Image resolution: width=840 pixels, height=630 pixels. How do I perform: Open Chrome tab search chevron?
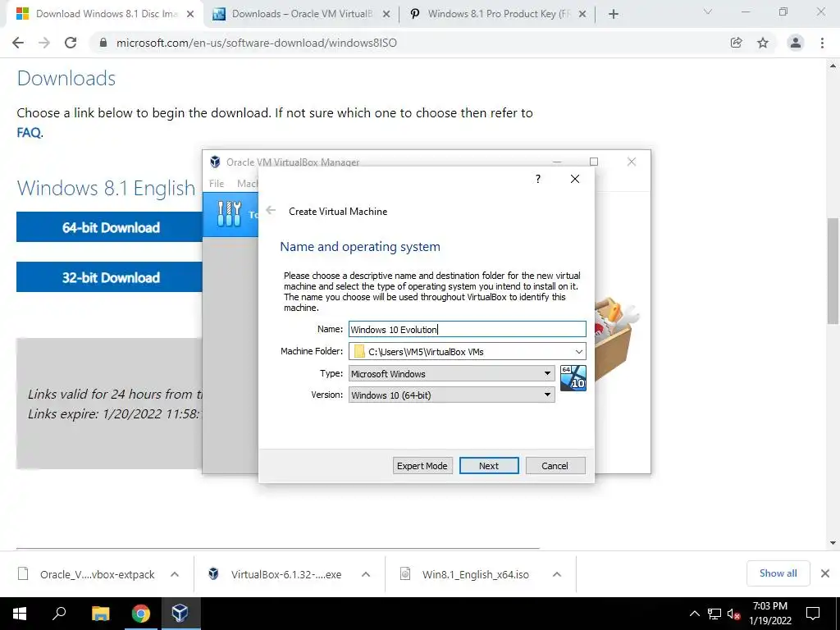[708, 11]
